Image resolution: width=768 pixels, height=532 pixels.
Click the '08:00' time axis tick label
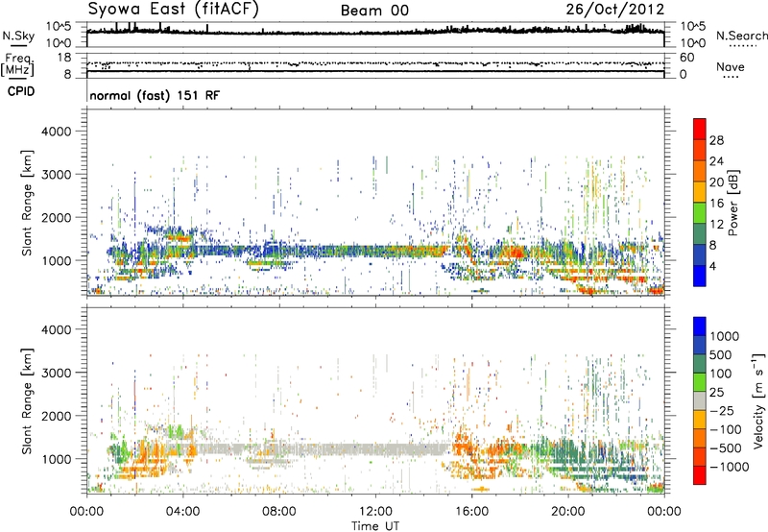click(279, 512)
